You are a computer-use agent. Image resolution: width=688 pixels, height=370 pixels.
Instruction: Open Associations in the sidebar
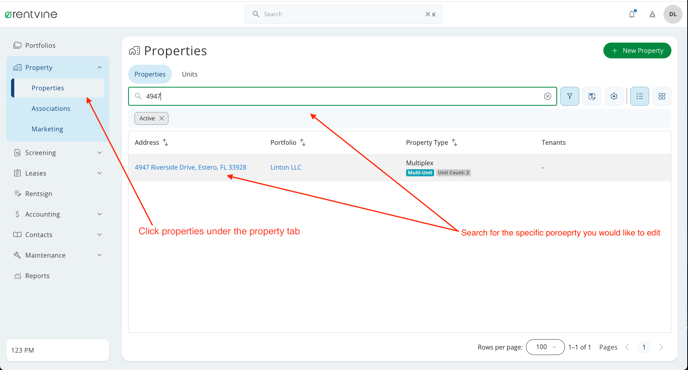coord(51,108)
